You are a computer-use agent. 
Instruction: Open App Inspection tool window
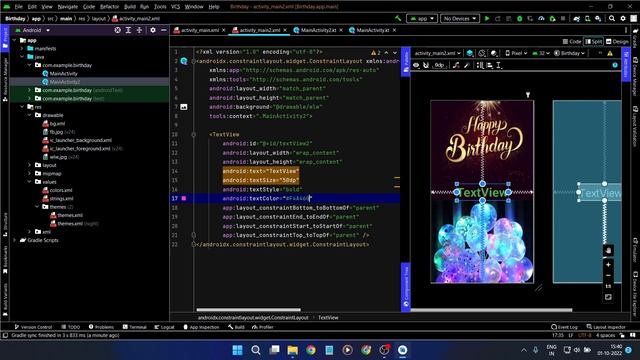pyautogui.click(x=201, y=327)
